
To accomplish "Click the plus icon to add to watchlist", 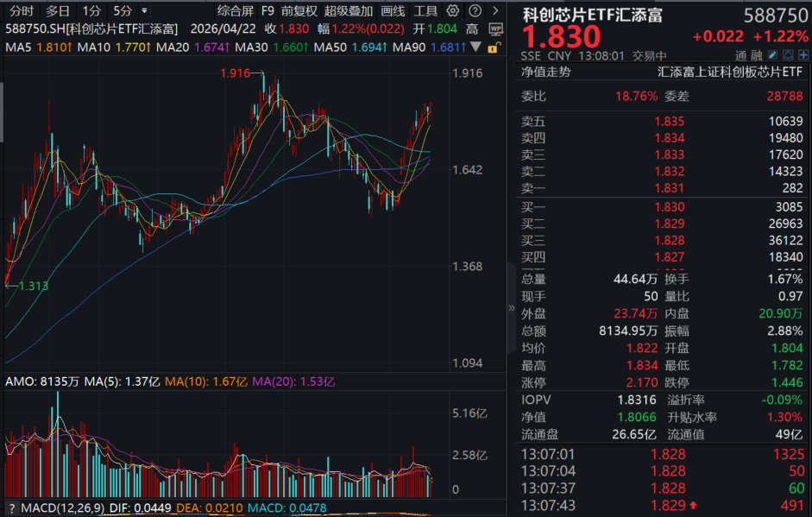I will (x=803, y=54).
